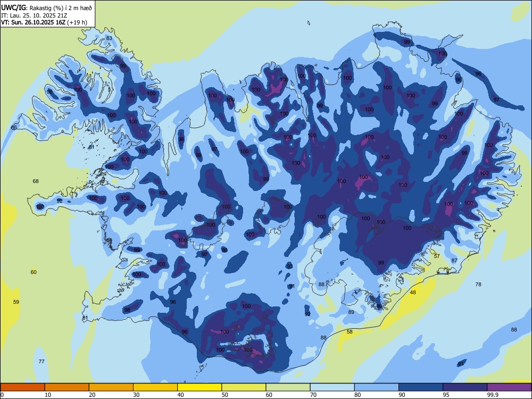Click the '0' legend tick label
Image resolution: width=532 pixels, height=399 pixels.
[2, 395]
